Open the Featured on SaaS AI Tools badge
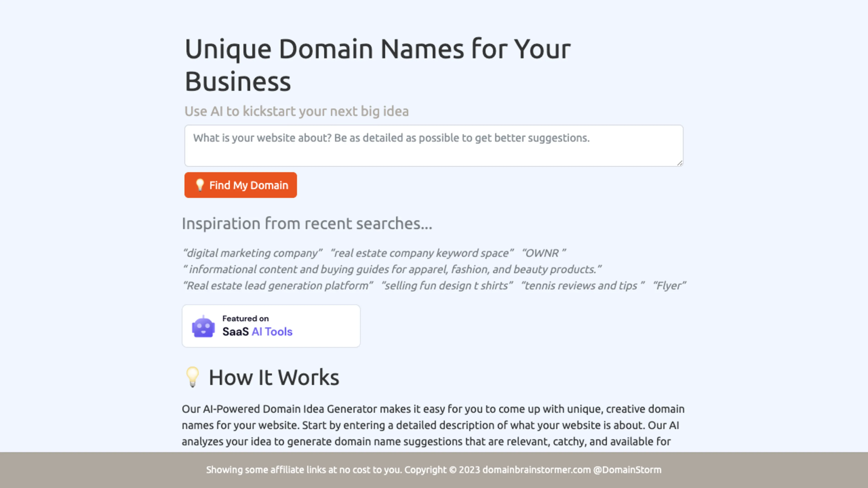Image resolution: width=868 pixels, height=488 pixels. 271,326
